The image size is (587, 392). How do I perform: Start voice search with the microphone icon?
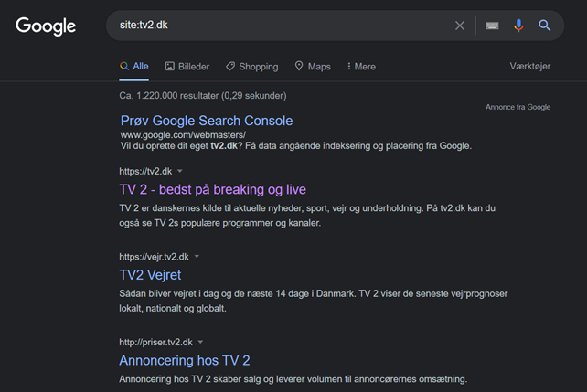point(518,26)
